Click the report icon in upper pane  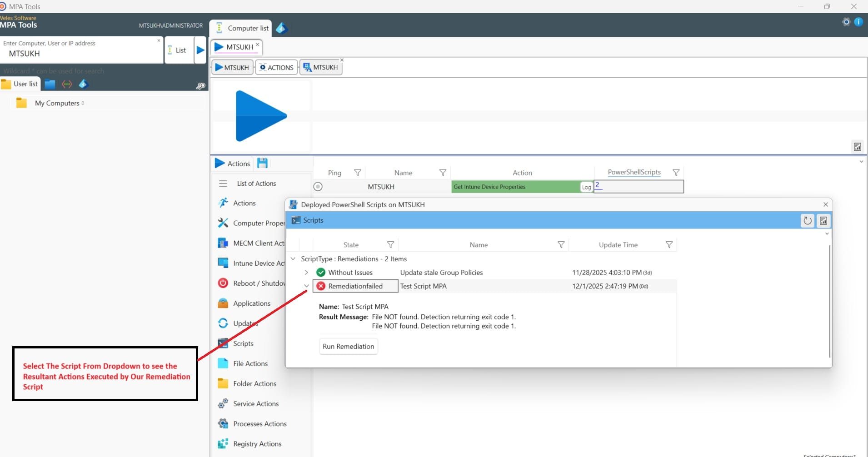point(857,147)
